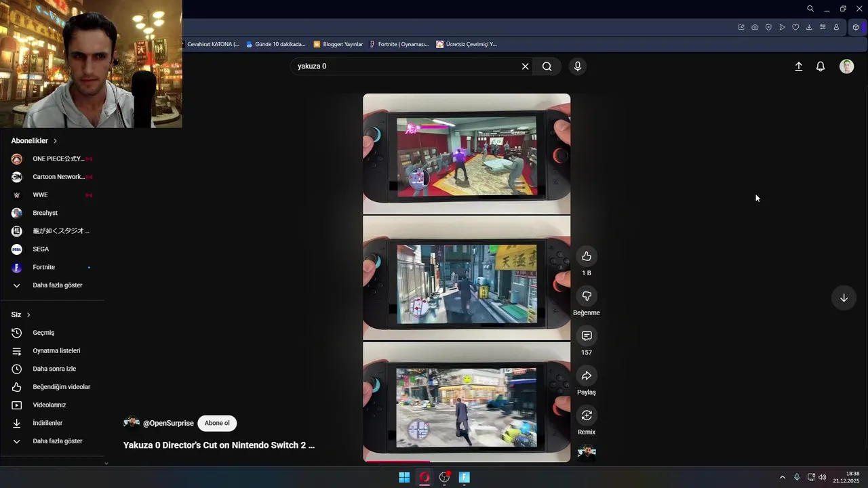868x488 pixels.
Task: Show hidden system tray icons chevron
Action: tap(782, 477)
